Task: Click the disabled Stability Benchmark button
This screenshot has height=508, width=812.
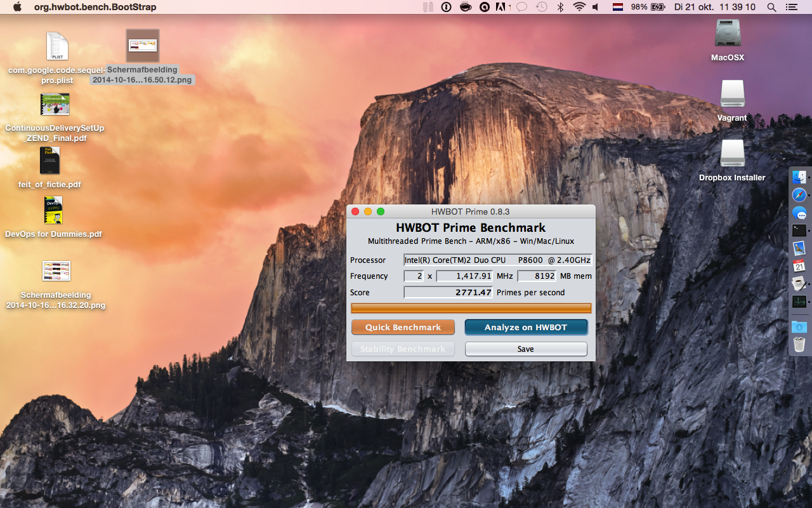Action: click(x=403, y=349)
